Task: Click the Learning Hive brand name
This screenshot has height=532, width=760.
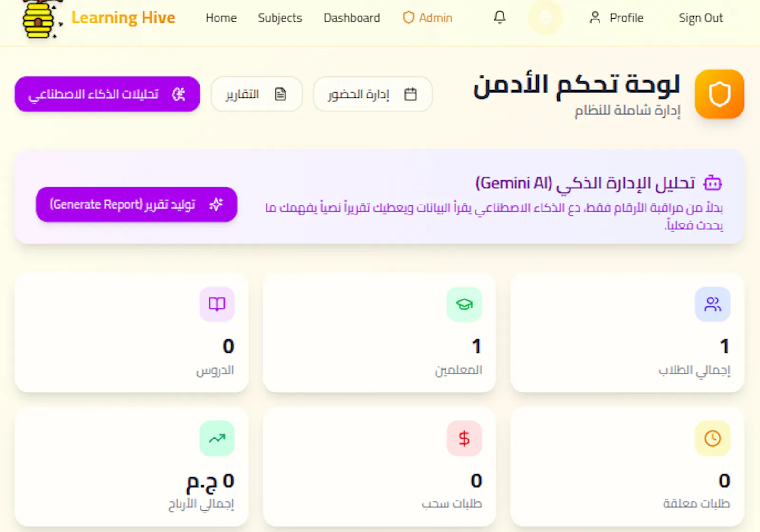Action: (123, 18)
